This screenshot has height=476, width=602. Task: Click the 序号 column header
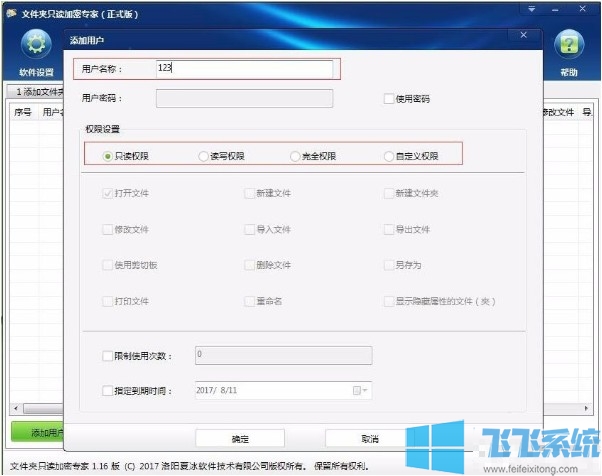(23, 112)
